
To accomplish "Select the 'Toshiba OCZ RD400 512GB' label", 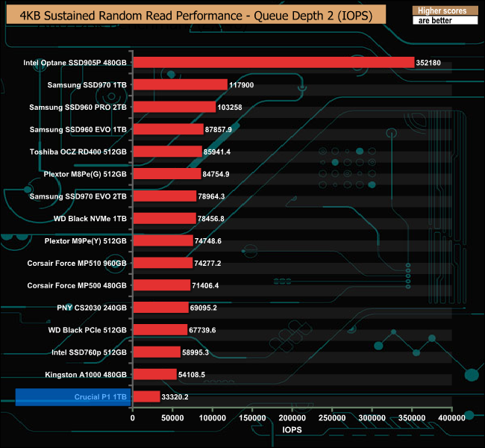I will (78, 152).
